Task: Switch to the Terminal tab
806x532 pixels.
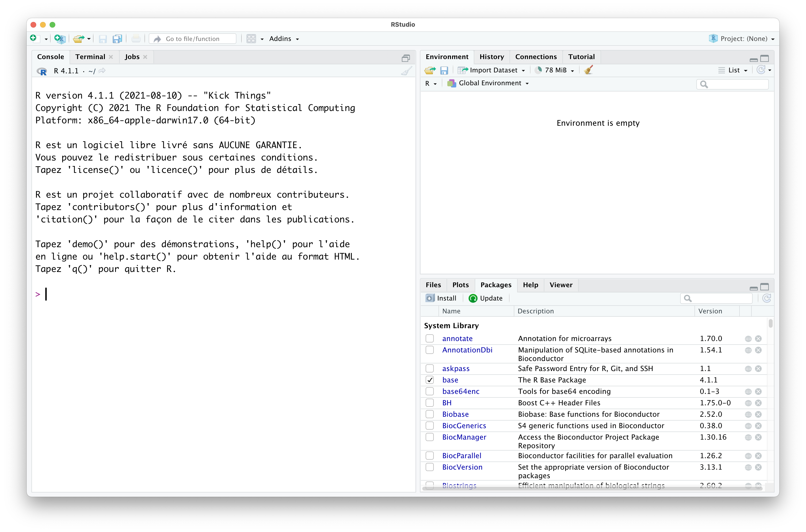Action: coord(90,57)
